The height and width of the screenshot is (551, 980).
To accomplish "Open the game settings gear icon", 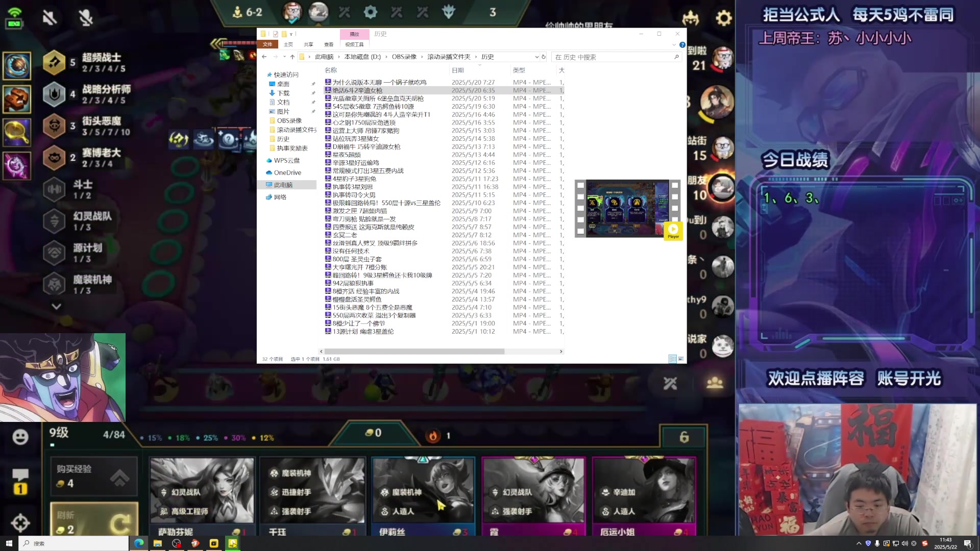I will 724,18.
